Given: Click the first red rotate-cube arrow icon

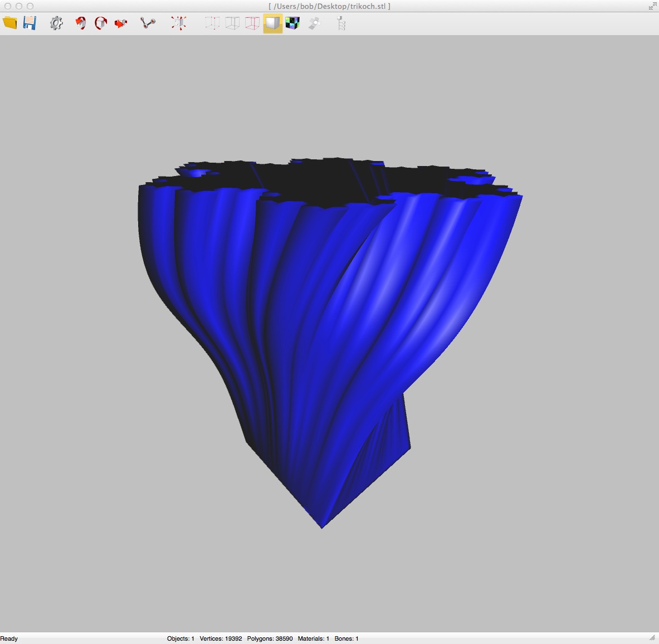Looking at the screenshot, I should point(80,23).
